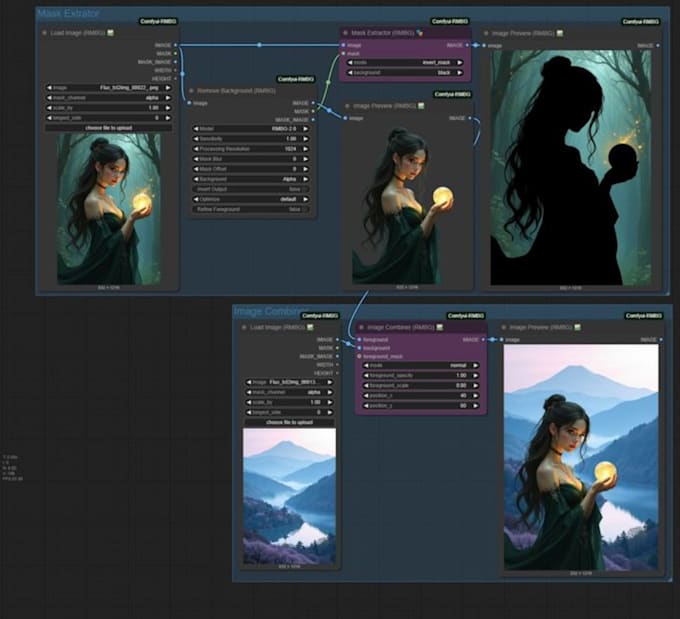The height and width of the screenshot is (619, 680).
Task: Click the foreground_mask input socket on Image Combiner
Action: pos(360,355)
